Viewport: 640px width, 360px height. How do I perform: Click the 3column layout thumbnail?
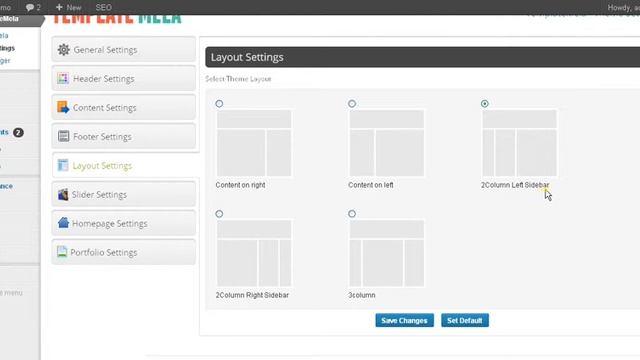coord(387,253)
